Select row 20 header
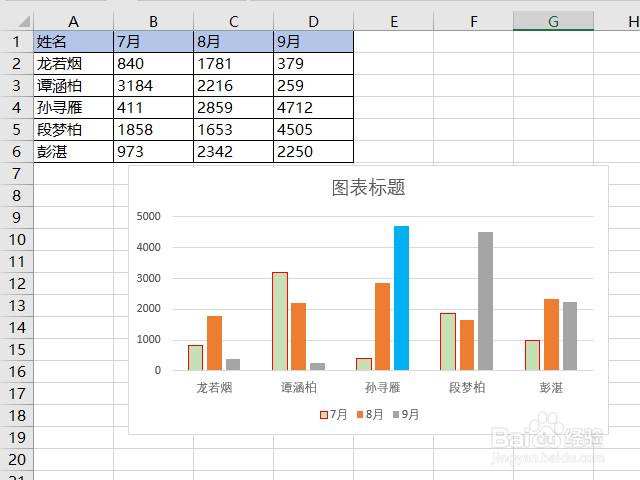 [16, 460]
